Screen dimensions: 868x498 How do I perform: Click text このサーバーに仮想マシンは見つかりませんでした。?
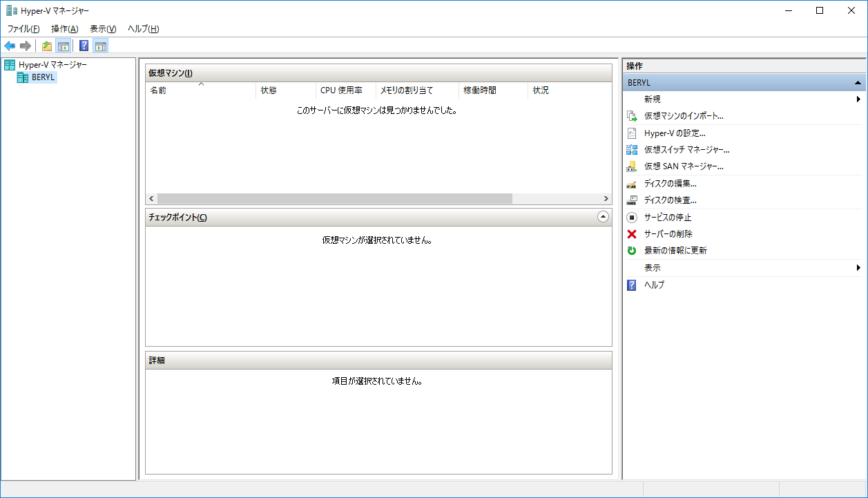point(378,110)
